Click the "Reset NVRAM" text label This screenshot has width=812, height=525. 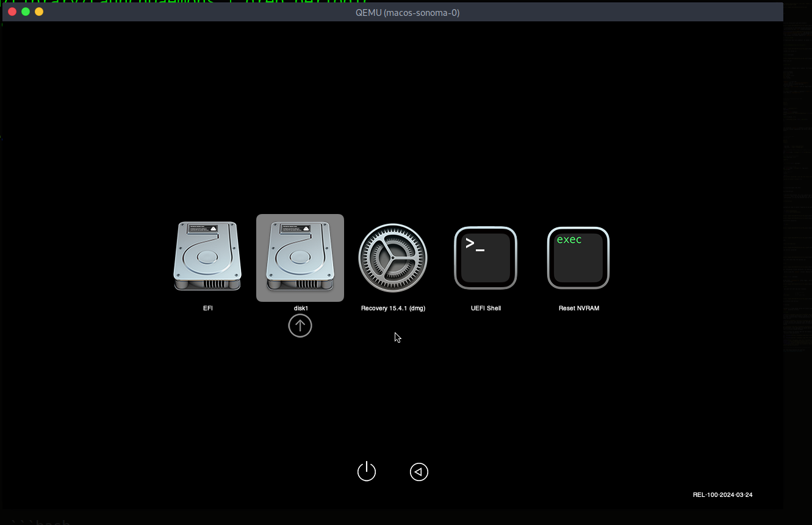point(578,309)
